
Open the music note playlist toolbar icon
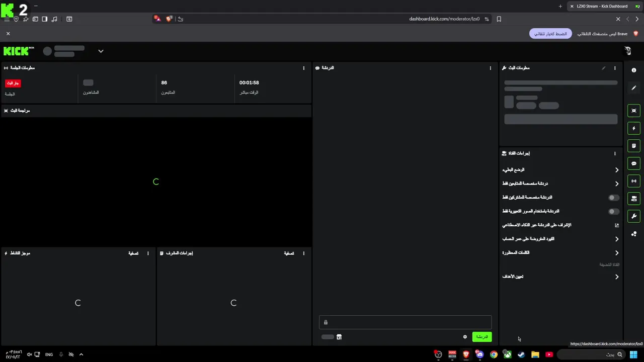54,19
